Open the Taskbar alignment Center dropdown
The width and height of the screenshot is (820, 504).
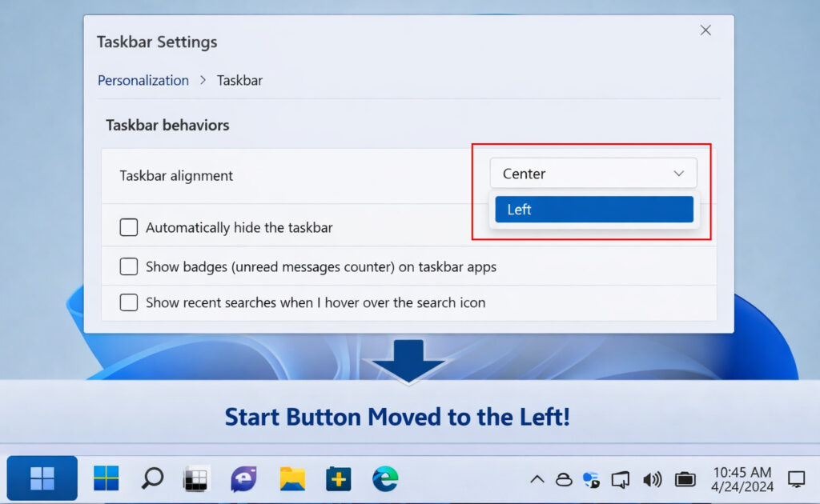click(x=593, y=174)
